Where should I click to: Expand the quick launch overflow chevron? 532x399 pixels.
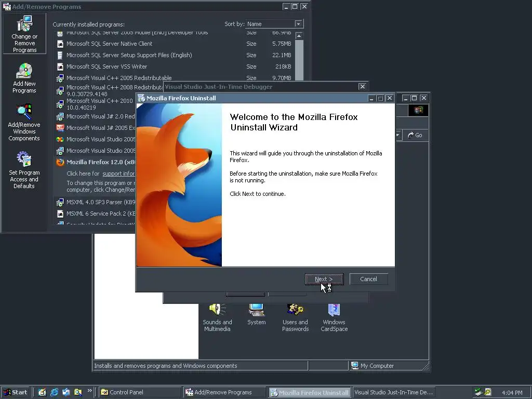pyautogui.click(x=89, y=391)
